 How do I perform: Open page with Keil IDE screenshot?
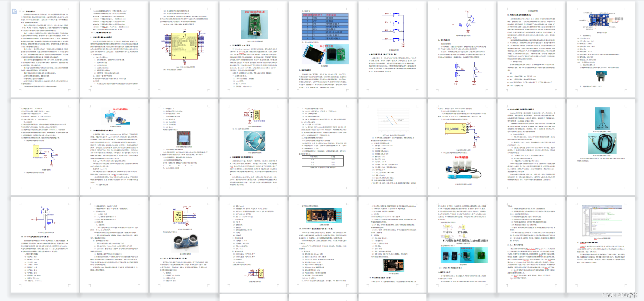pos(602,245)
